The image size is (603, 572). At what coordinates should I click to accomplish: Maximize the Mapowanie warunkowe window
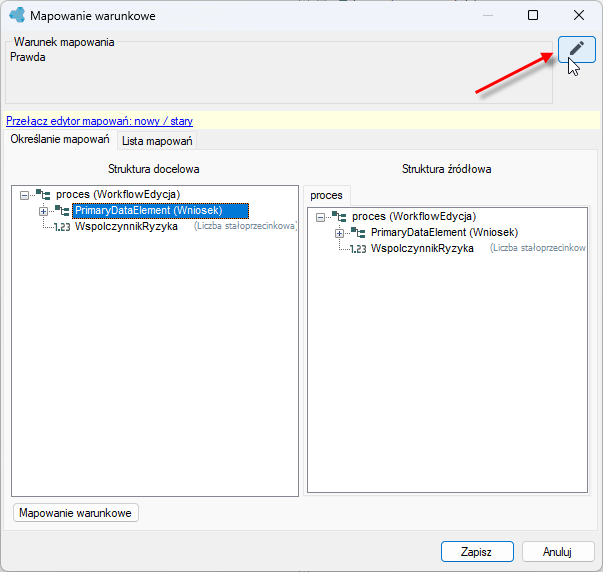point(533,15)
